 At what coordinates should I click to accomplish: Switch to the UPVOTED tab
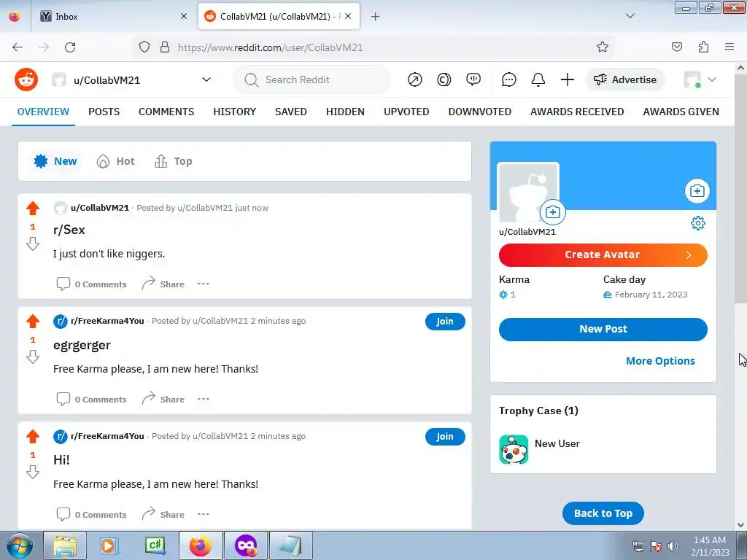406,112
